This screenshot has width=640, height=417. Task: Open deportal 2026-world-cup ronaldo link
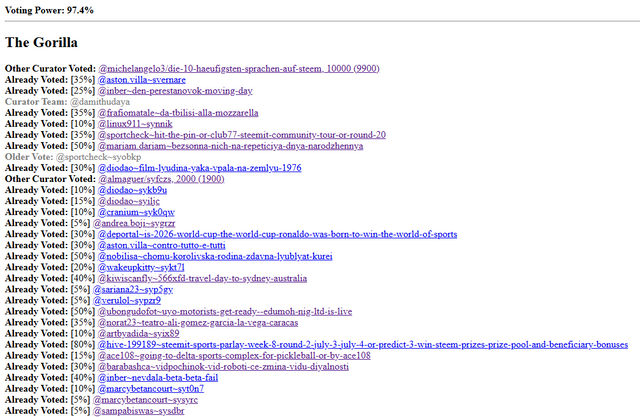(x=278, y=234)
